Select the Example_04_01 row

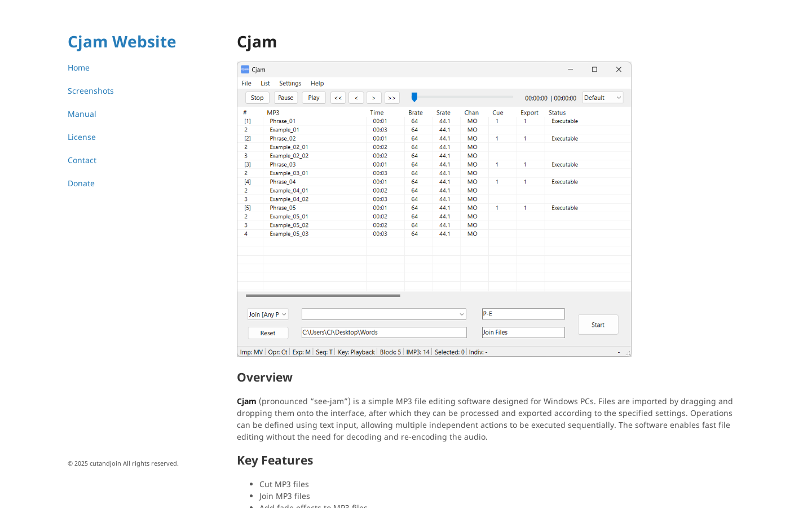coord(434,190)
